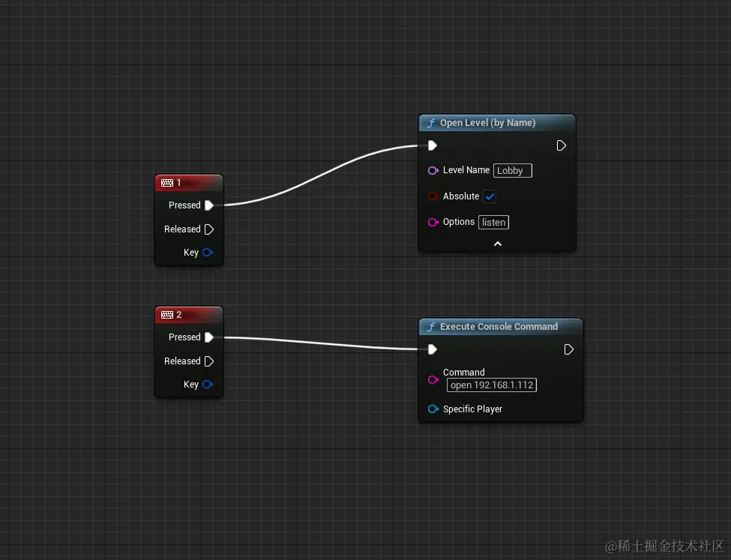Screen dimensions: 731x560
Task: Click the Options string input pin
Action: pyautogui.click(x=433, y=222)
